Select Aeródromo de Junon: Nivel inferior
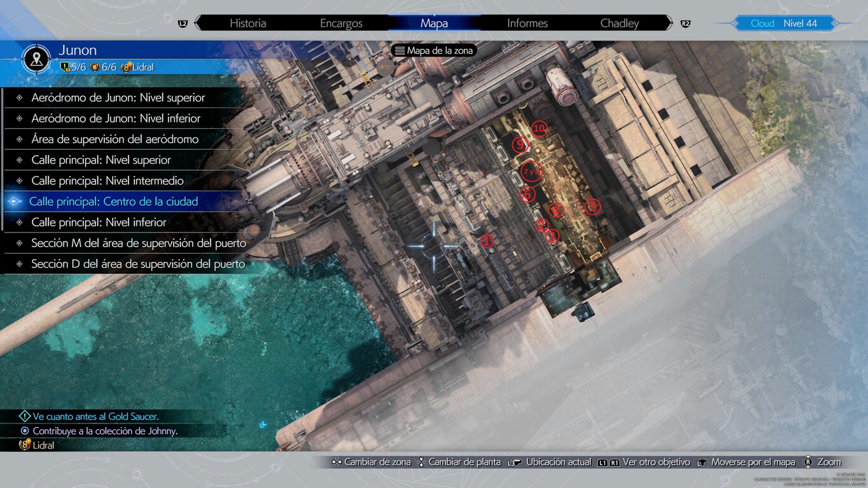Image resolution: width=868 pixels, height=488 pixels. coord(116,119)
